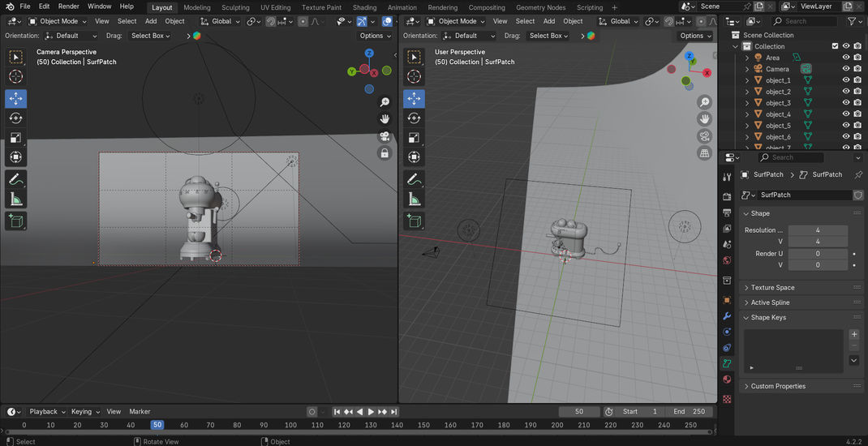This screenshot has width=868, height=446.
Task: Hide the Camera object in outliner
Action: [x=846, y=69]
